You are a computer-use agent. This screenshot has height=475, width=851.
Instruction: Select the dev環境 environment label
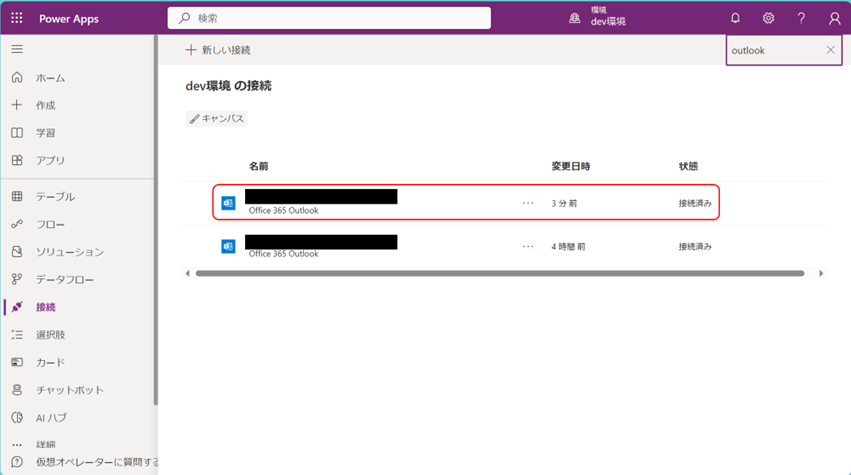tap(608, 22)
